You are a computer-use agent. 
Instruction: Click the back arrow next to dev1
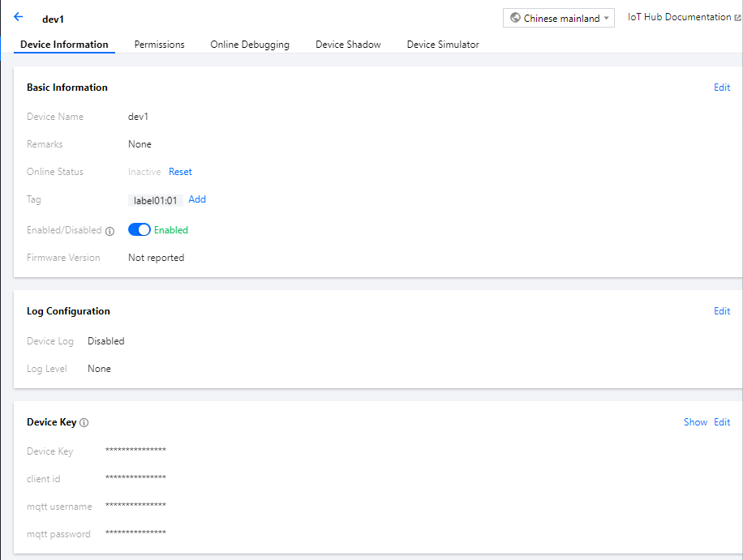(19, 17)
